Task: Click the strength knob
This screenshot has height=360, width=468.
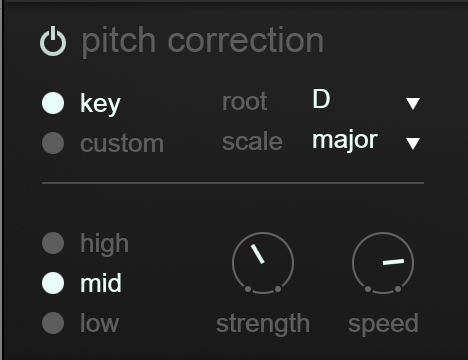Action: (263, 263)
